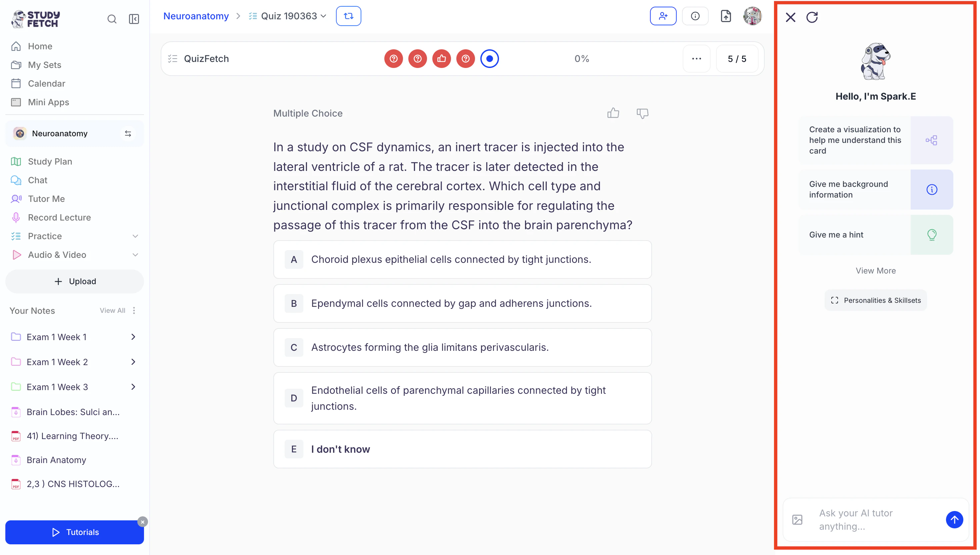
Task: Expand the Exam 1 Week 2 folder
Action: pyautogui.click(x=133, y=362)
